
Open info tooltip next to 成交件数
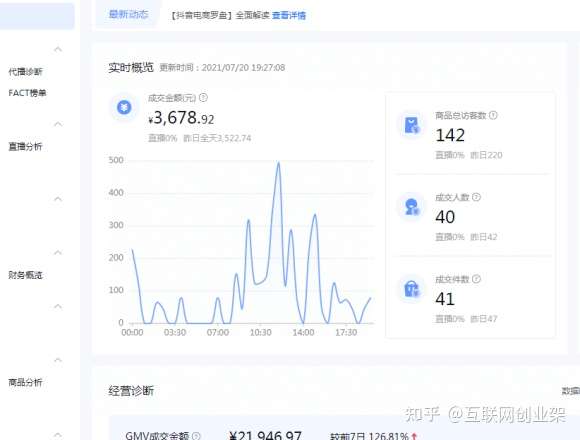coord(476,279)
